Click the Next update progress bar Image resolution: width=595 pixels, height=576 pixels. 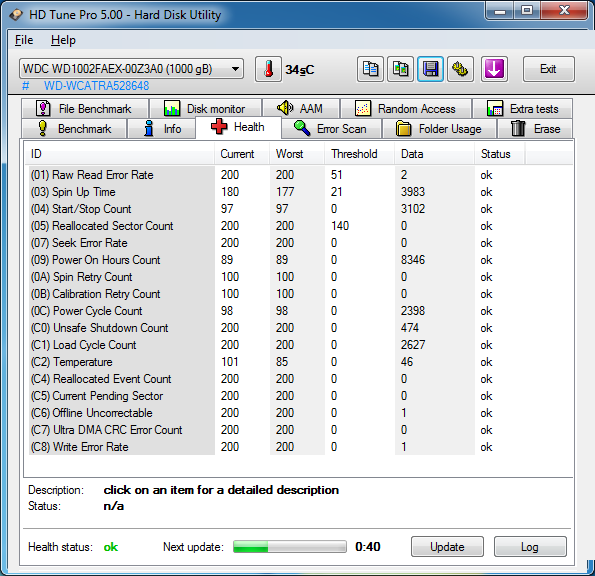pyautogui.click(x=290, y=547)
